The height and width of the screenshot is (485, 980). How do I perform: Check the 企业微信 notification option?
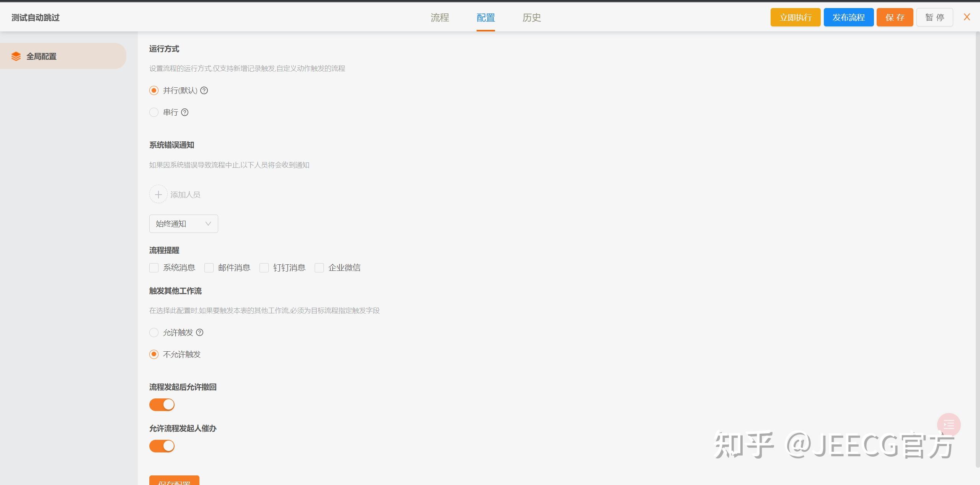[319, 268]
